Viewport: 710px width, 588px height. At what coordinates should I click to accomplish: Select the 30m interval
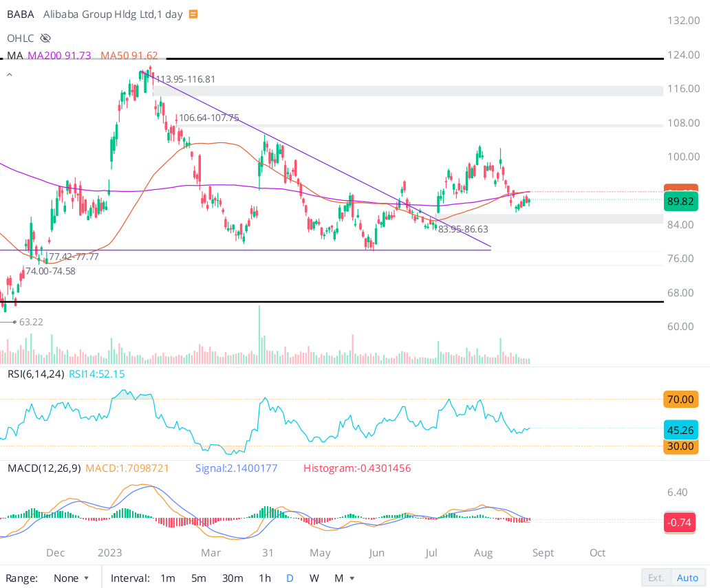pos(232,578)
